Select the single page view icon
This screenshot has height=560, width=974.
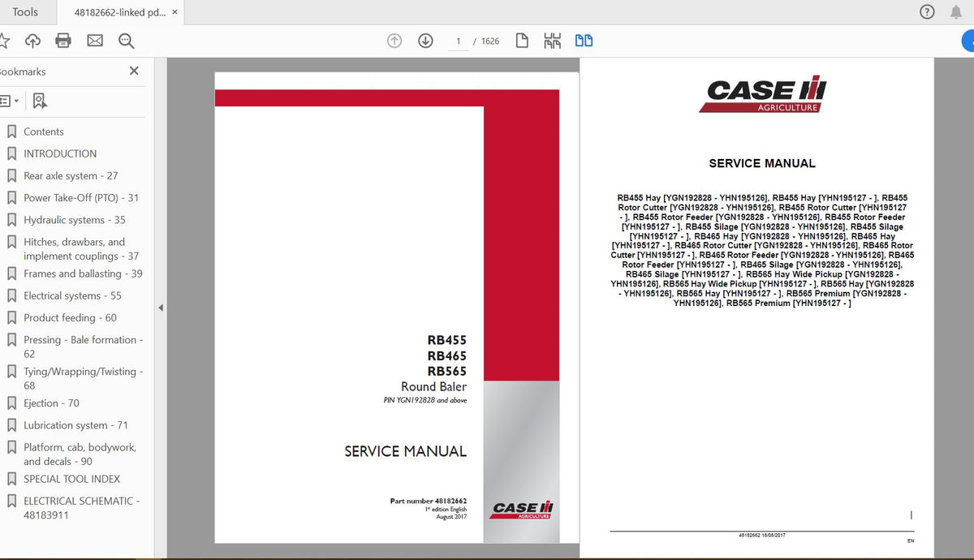tap(522, 41)
